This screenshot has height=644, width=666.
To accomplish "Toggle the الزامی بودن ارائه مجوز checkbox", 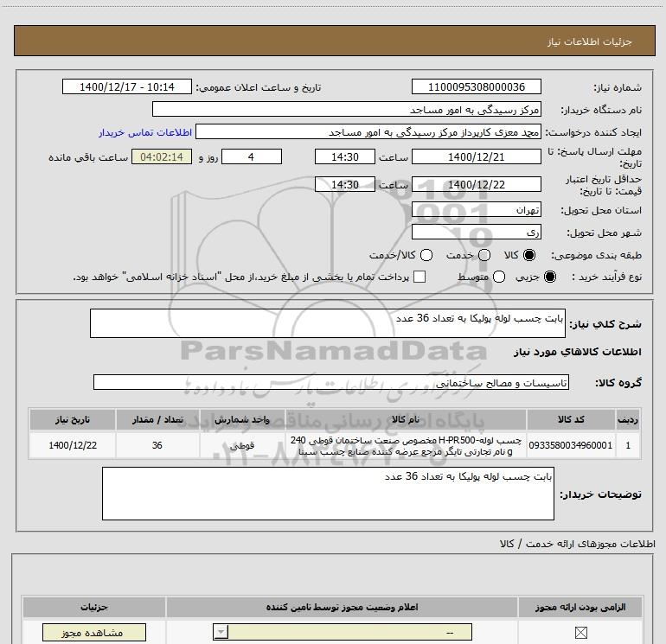I will pos(580,633).
